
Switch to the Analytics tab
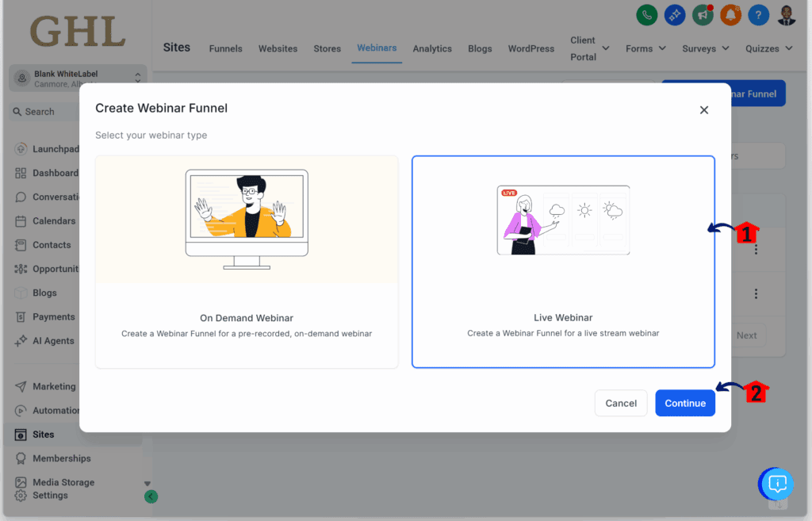(432, 48)
